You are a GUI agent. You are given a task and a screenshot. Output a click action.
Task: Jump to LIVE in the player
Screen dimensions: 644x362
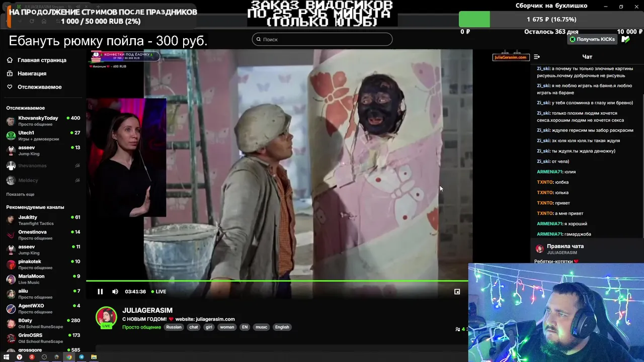(x=159, y=292)
